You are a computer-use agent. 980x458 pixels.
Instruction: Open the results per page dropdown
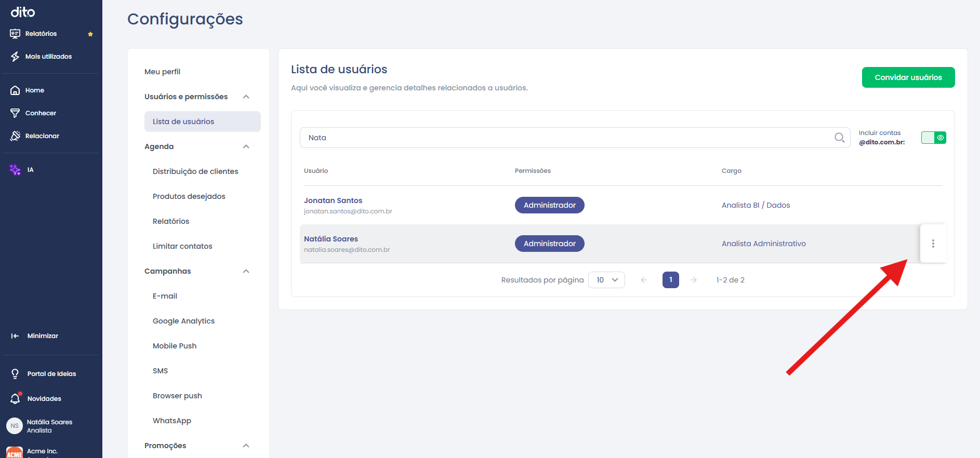[606, 280]
